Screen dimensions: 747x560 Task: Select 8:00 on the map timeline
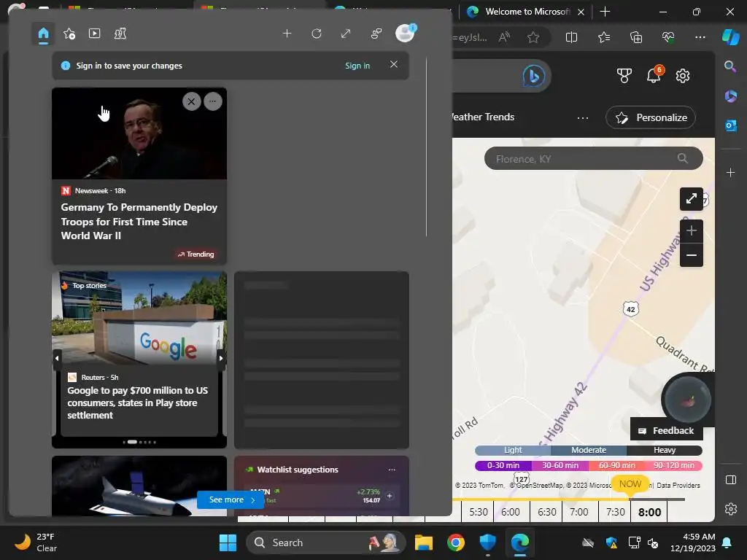pos(649,512)
